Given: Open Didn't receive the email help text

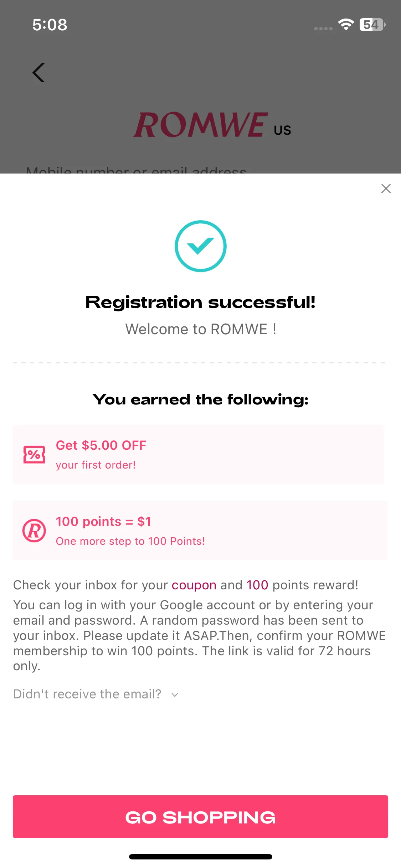Looking at the screenshot, I should tap(87, 694).
